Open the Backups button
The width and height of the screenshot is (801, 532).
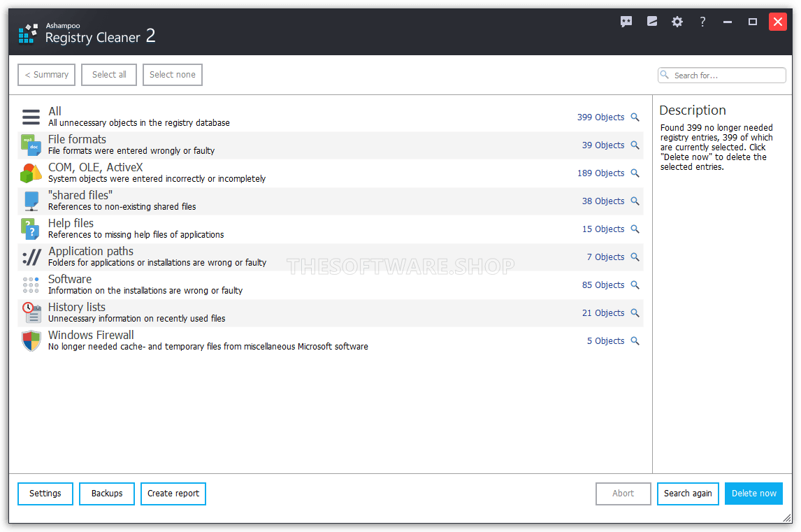click(107, 494)
